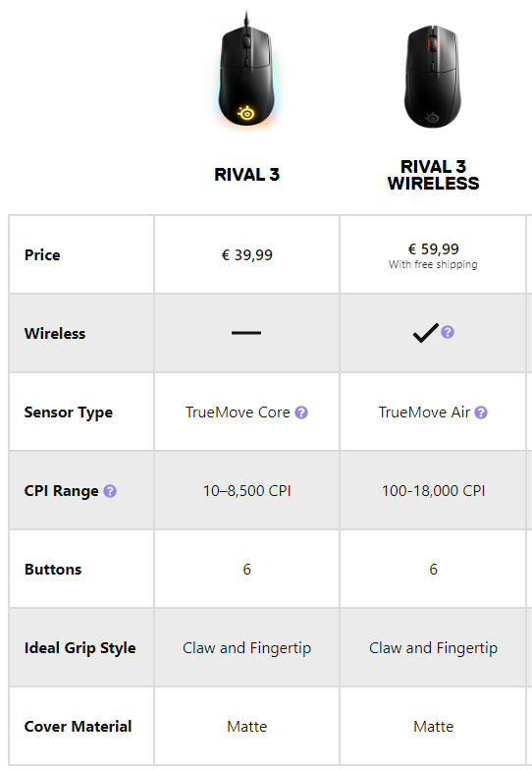532x770 pixels.
Task: Click the Ideal Grip Style row label
Action: [x=80, y=648]
